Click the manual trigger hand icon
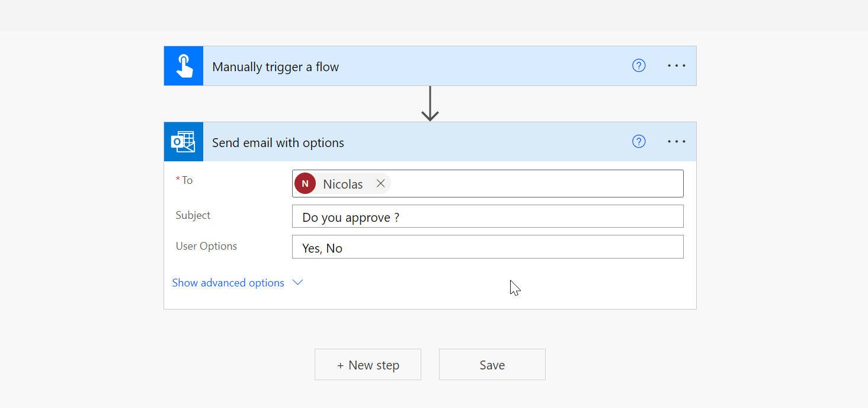Viewport: 868px width, 408px height. pos(184,66)
